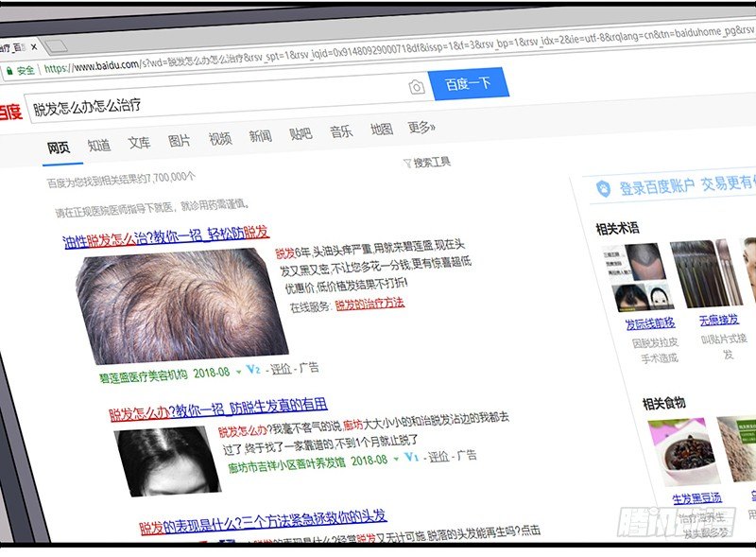Open a new browser tab

pos(57,46)
